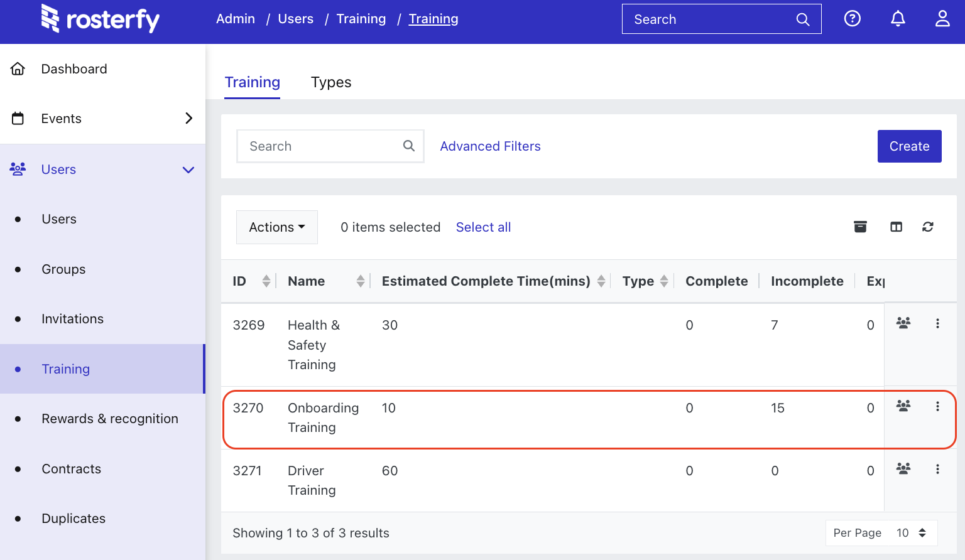Sort table by Name column
The height and width of the screenshot is (560, 965).
tap(361, 281)
